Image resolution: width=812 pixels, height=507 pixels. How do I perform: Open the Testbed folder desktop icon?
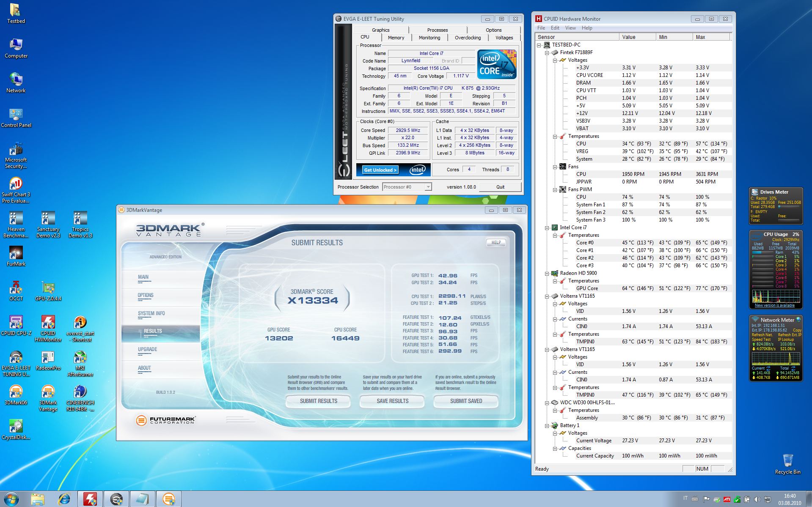click(x=16, y=14)
